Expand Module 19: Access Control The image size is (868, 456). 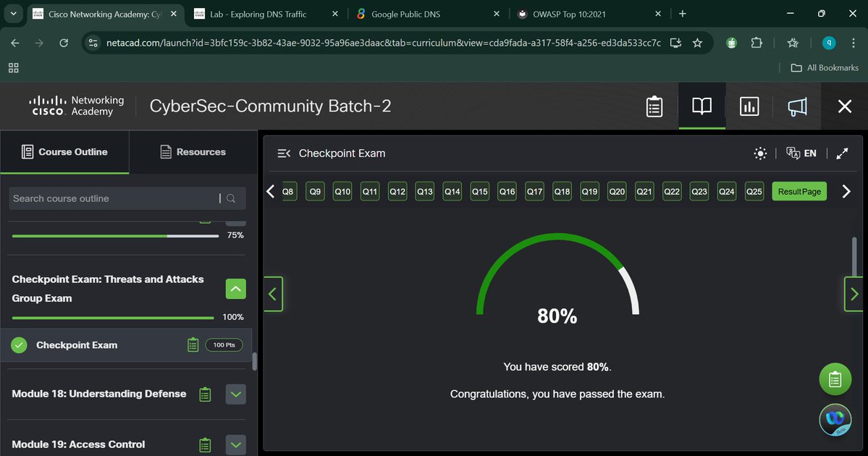(x=236, y=445)
